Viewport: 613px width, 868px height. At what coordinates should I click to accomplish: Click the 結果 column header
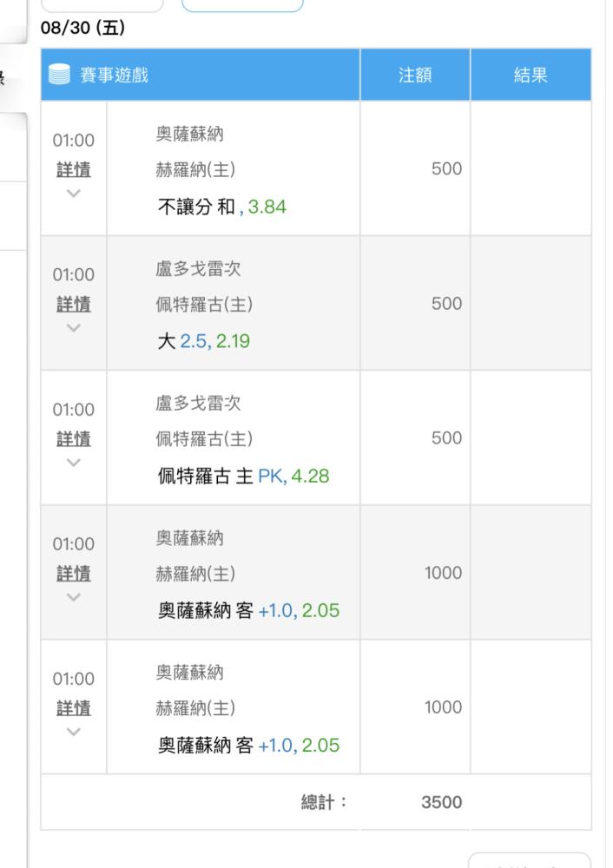point(531,76)
